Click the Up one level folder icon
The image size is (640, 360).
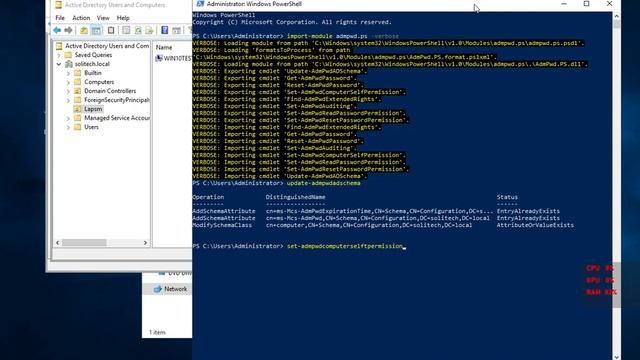pyautogui.click(x=84, y=31)
